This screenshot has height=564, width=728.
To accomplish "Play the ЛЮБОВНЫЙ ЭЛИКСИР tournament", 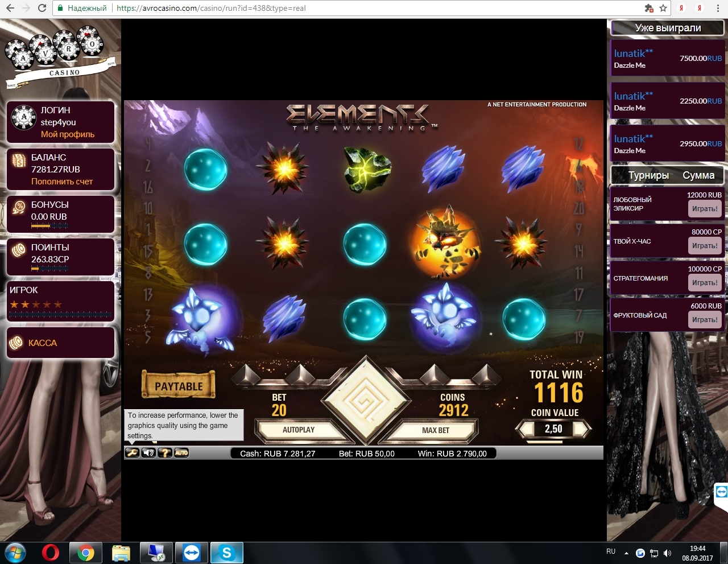I will click(705, 209).
